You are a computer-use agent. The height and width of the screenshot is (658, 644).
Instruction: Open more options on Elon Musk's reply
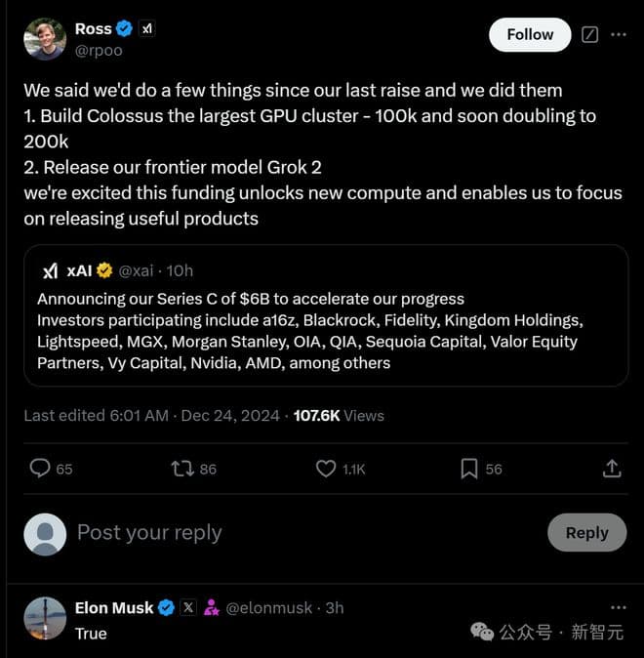(x=619, y=607)
